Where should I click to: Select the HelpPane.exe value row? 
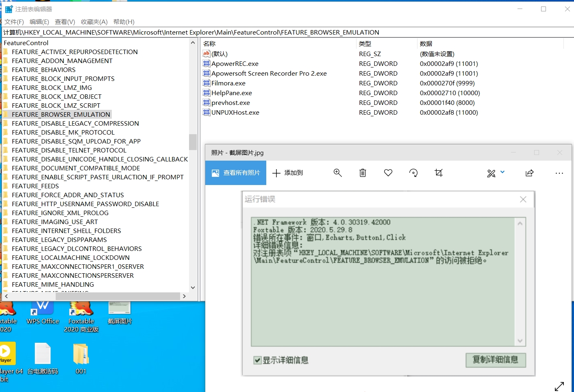coord(232,93)
